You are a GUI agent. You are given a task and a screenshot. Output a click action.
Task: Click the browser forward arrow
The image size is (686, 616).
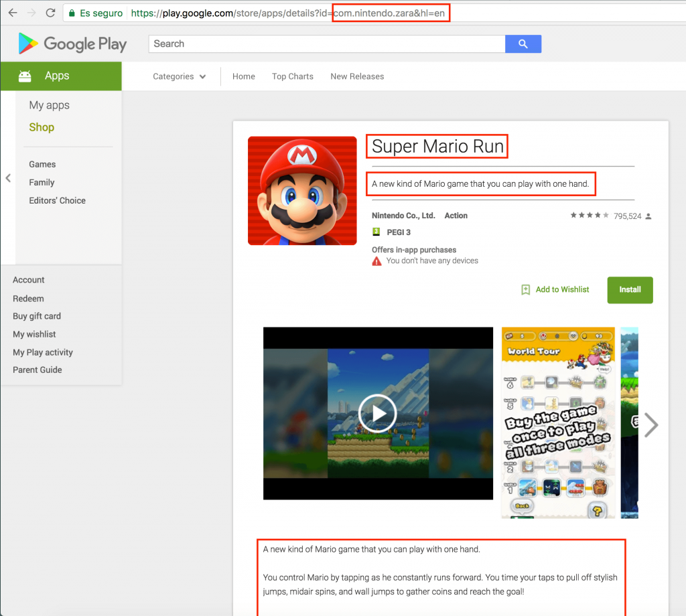point(31,13)
